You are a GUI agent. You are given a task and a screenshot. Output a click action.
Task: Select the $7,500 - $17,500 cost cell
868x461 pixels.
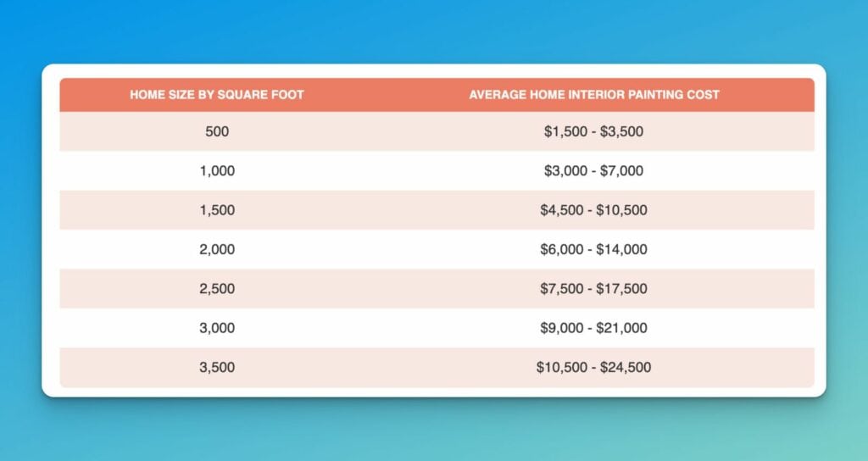click(x=594, y=289)
